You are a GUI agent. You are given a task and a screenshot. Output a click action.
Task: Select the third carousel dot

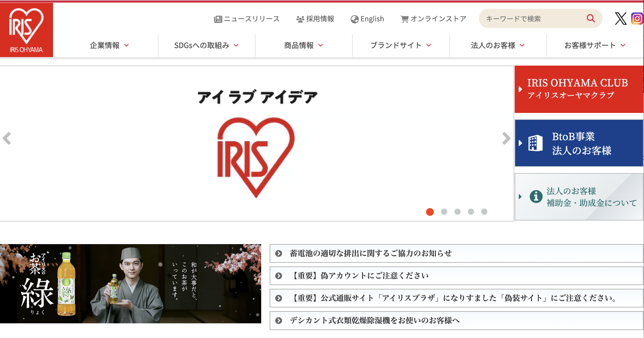pos(457,212)
